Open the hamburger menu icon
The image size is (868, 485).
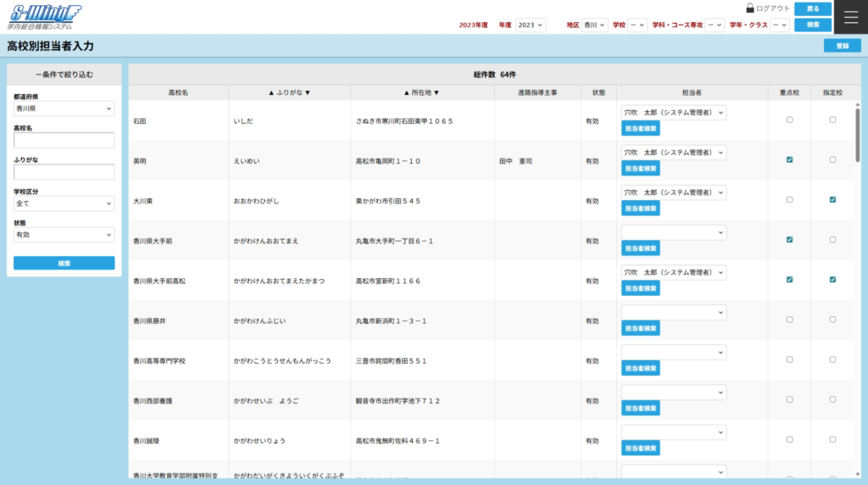[851, 17]
